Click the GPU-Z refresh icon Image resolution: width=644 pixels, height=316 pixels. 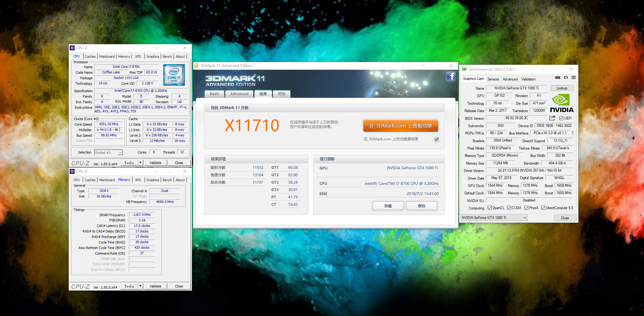pyautogui.click(x=566, y=78)
